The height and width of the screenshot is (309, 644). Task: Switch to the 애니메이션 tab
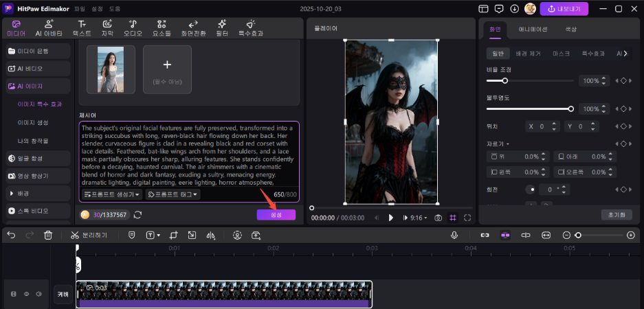[x=533, y=30]
